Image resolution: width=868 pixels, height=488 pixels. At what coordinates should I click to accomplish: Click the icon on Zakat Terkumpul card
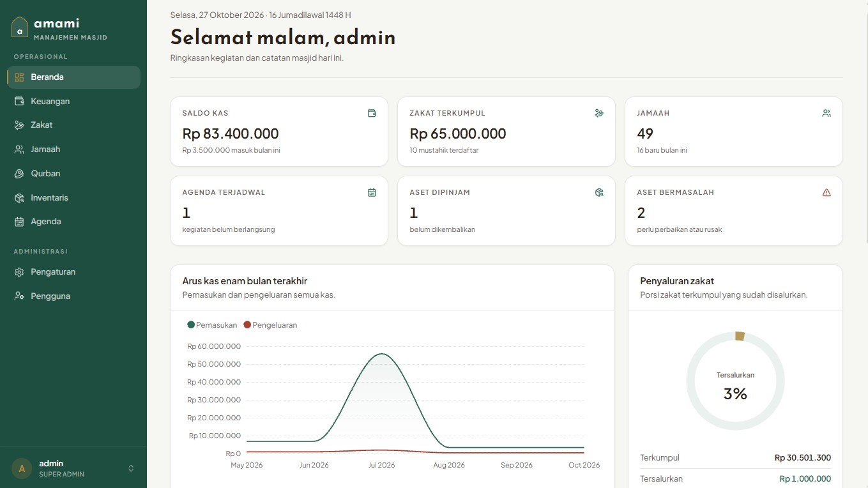pos(599,113)
